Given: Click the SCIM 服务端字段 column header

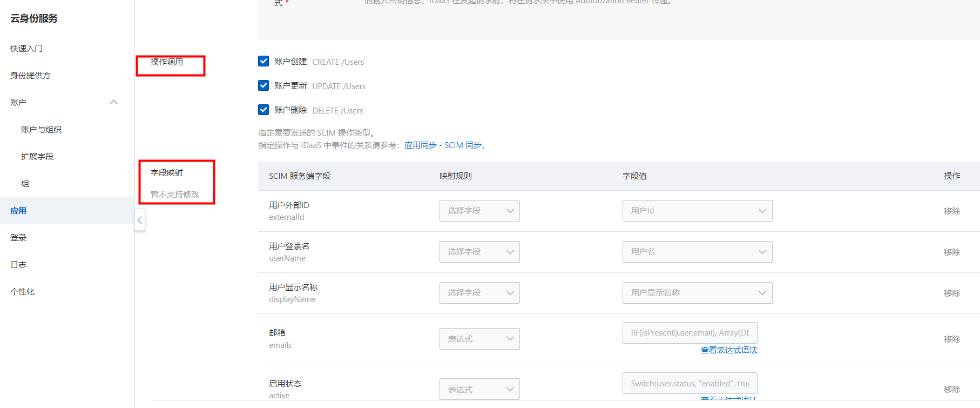Looking at the screenshot, I should coord(300,176).
